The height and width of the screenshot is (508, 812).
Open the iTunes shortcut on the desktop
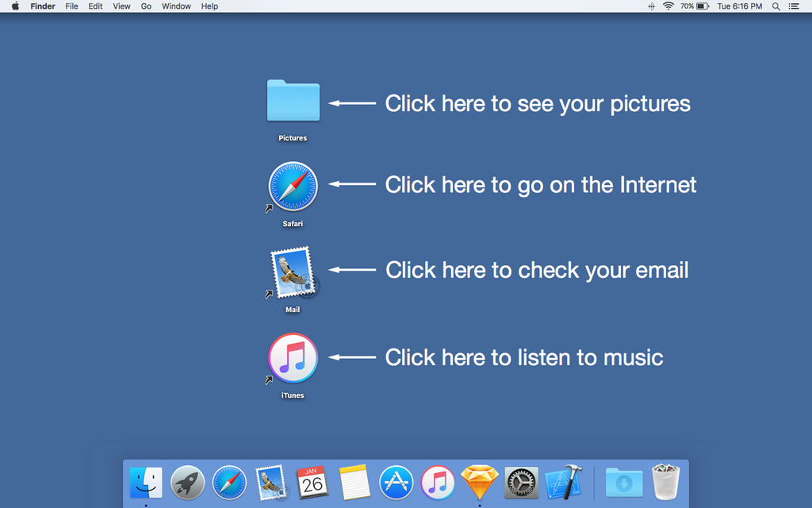click(293, 358)
